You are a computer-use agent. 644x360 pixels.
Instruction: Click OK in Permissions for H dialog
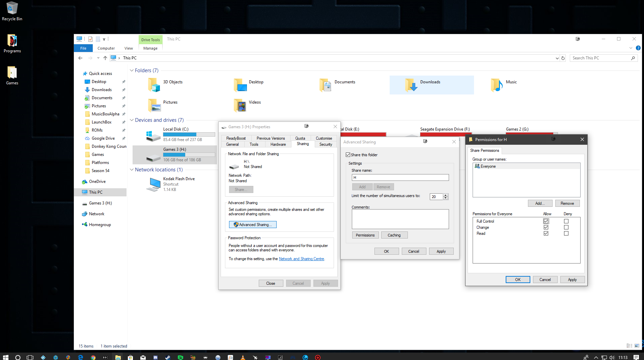(x=518, y=280)
